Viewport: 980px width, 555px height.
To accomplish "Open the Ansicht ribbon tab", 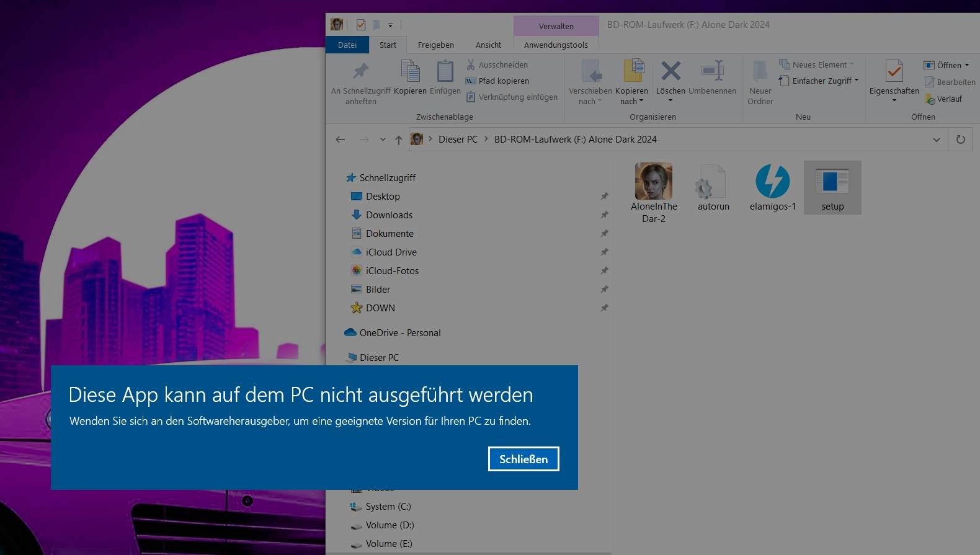I will (488, 45).
